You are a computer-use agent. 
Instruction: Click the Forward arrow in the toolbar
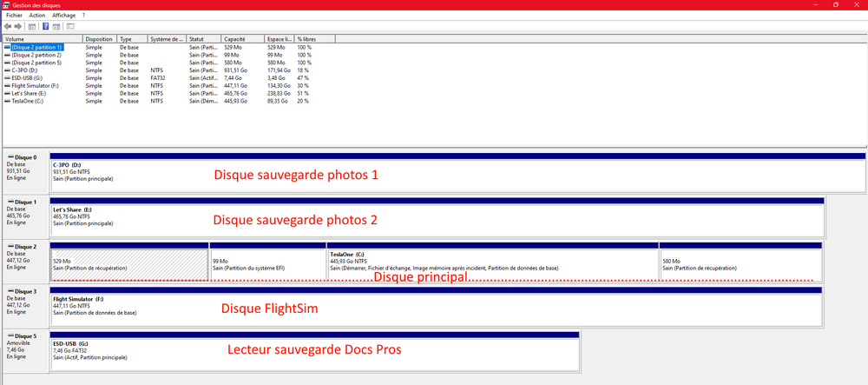tap(18, 27)
